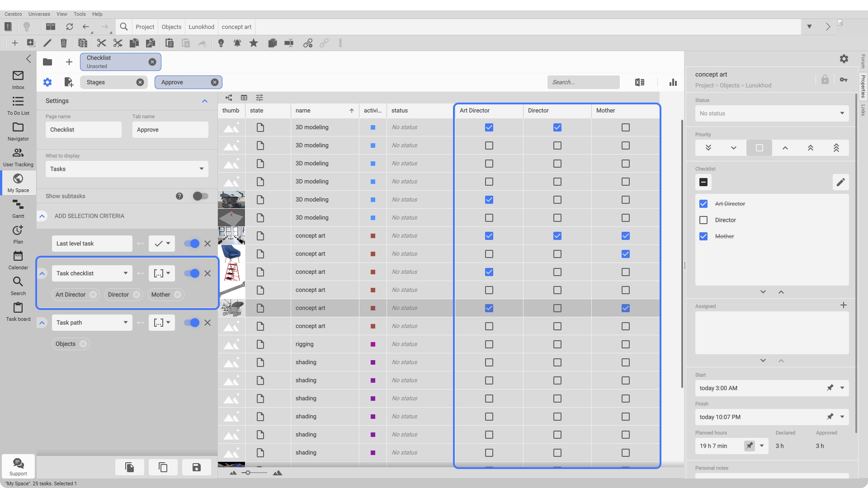Open the Status No status dropdown
868x488 pixels.
point(772,113)
